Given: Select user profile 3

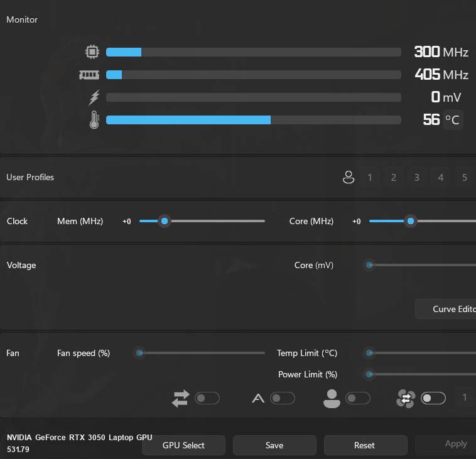Looking at the screenshot, I should click(417, 177).
